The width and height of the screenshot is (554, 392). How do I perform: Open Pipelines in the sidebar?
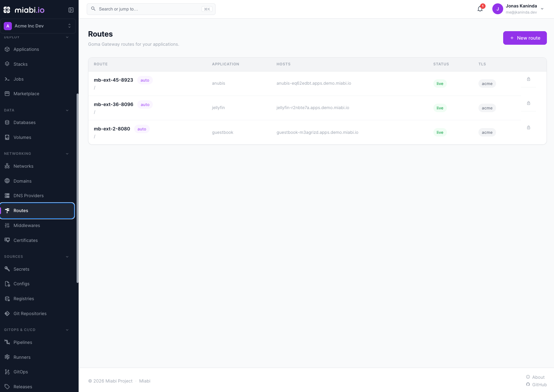[37, 342]
